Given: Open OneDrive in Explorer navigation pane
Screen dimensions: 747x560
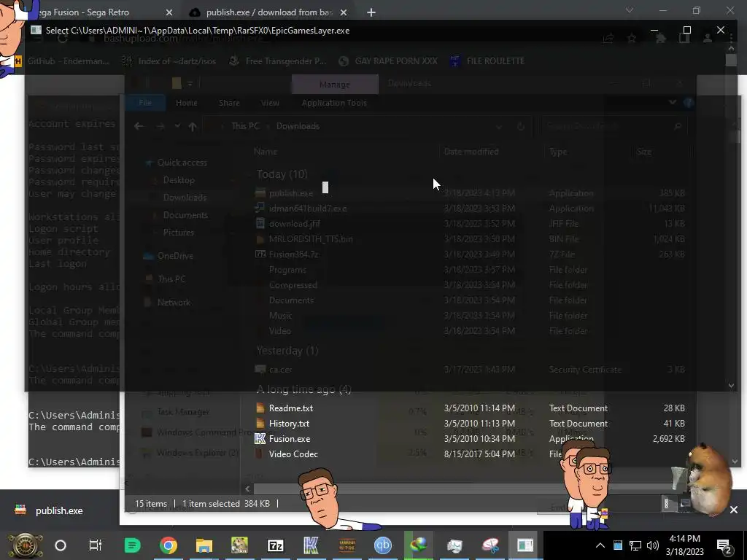Looking at the screenshot, I should pos(175,256).
